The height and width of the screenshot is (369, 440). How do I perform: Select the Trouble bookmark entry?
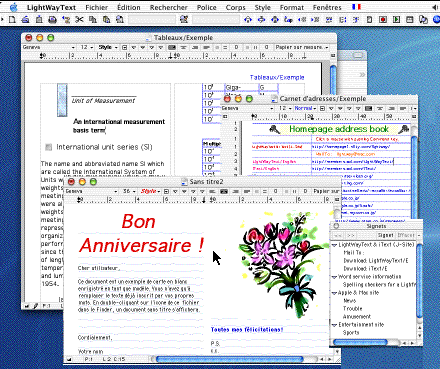coord(353,309)
